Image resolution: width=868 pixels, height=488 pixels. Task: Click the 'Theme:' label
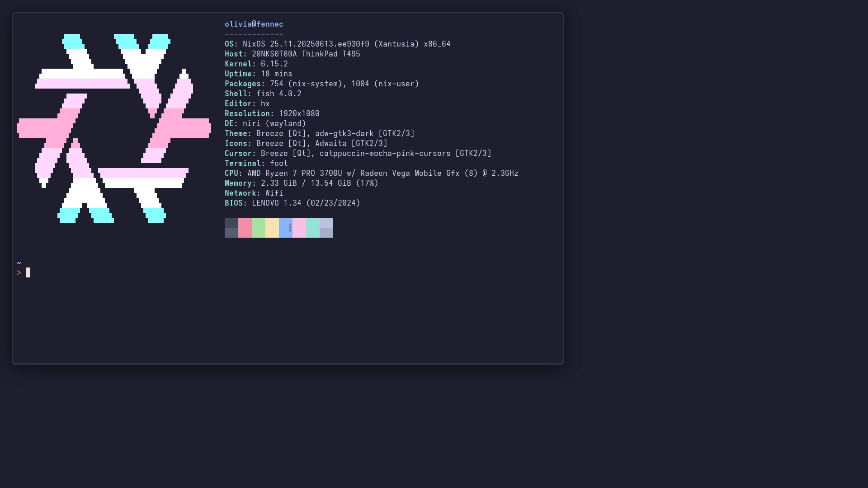238,134
